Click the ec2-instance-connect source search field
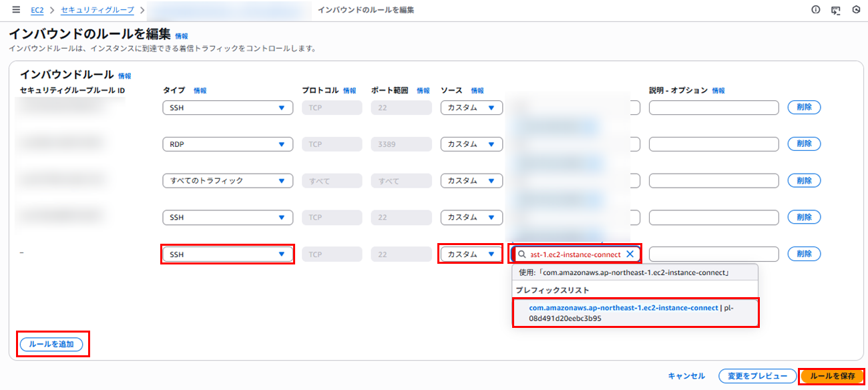Image resolution: width=868 pixels, height=390 pixels. pos(576,254)
